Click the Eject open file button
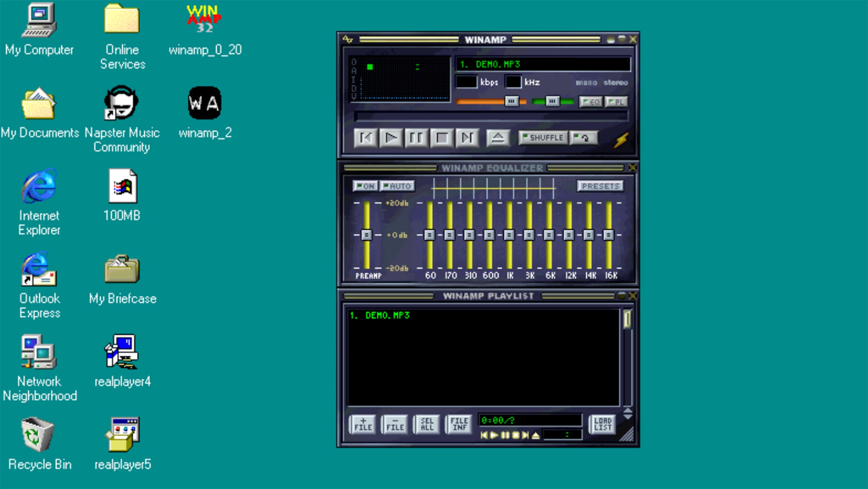This screenshot has width=868, height=489. pyautogui.click(x=498, y=138)
